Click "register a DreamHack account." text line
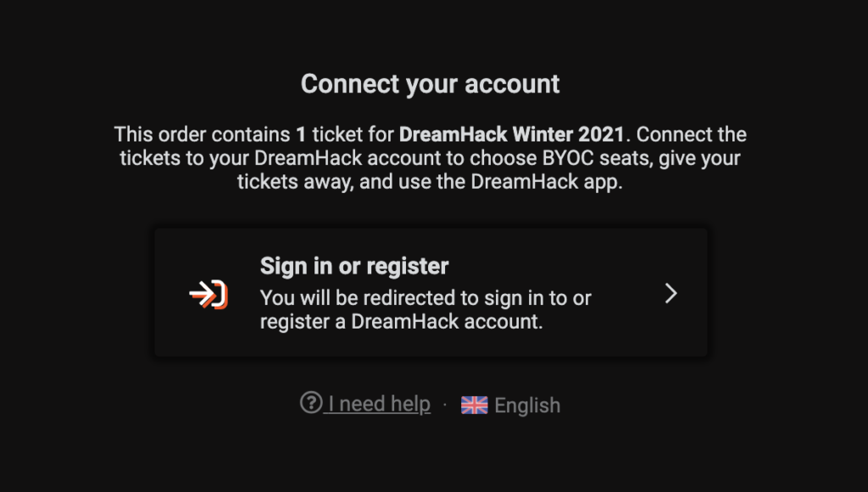This screenshot has height=492, width=868. tap(401, 321)
